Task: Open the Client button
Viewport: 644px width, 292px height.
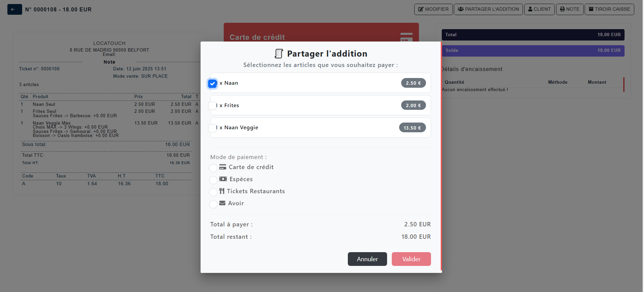Action: pos(539,9)
